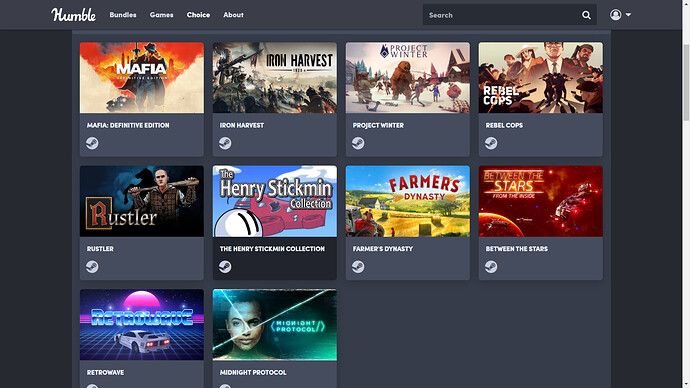Go to the Choice page
Image resolution: width=690 pixels, height=388 pixels.
[x=198, y=15]
